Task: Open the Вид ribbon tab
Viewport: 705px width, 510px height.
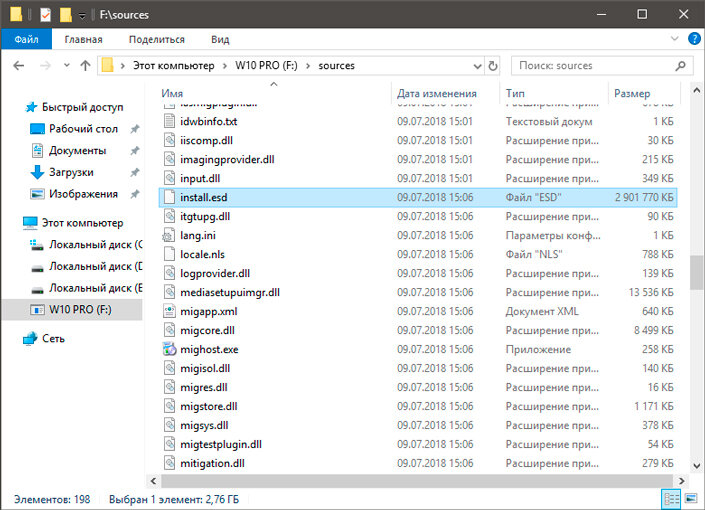Action: [x=220, y=40]
